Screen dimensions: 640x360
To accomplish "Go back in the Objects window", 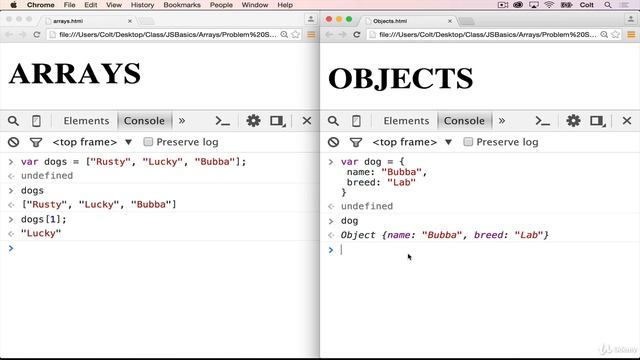I will pos(329,35).
